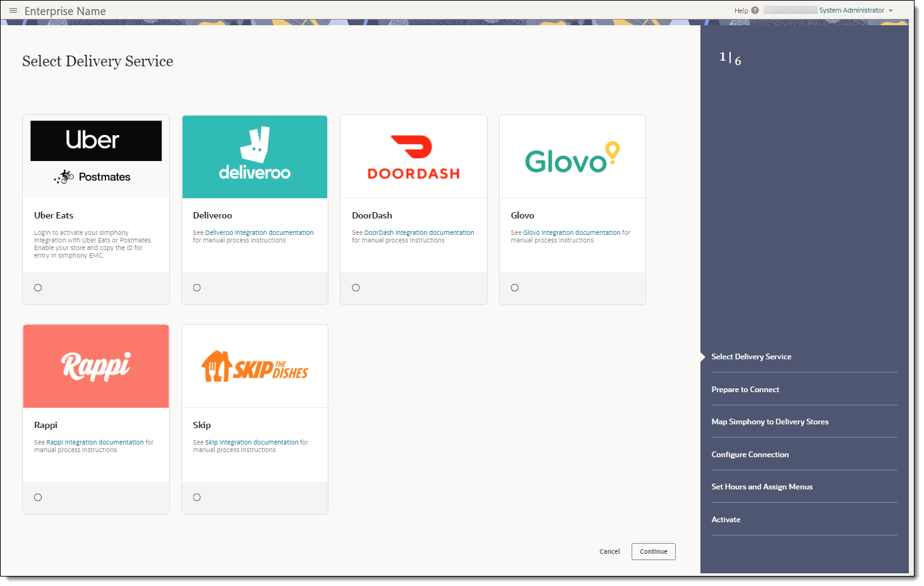Go to Prepare to Connect step
The height and width of the screenshot is (586, 924).
click(745, 390)
